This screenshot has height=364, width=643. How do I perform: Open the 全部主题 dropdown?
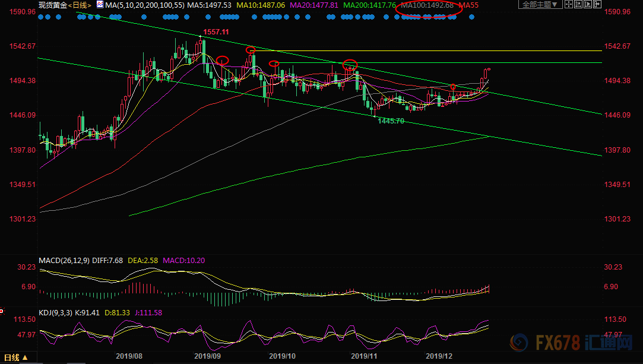(x=540, y=5)
